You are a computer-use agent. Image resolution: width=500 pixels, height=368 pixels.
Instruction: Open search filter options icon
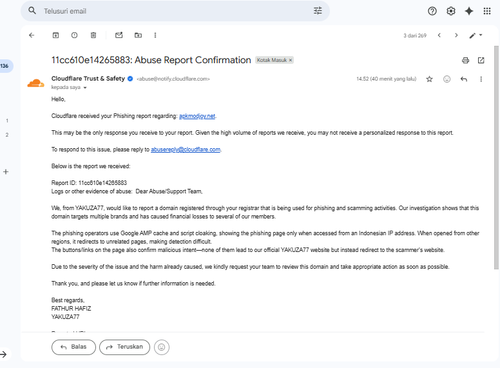click(x=318, y=11)
